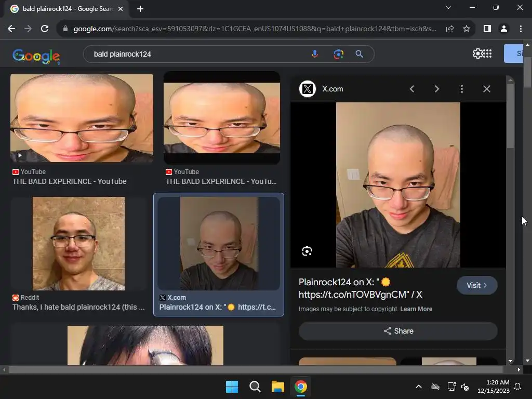532x399 pixels.
Task: Click the large preview image
Action: 398,185
